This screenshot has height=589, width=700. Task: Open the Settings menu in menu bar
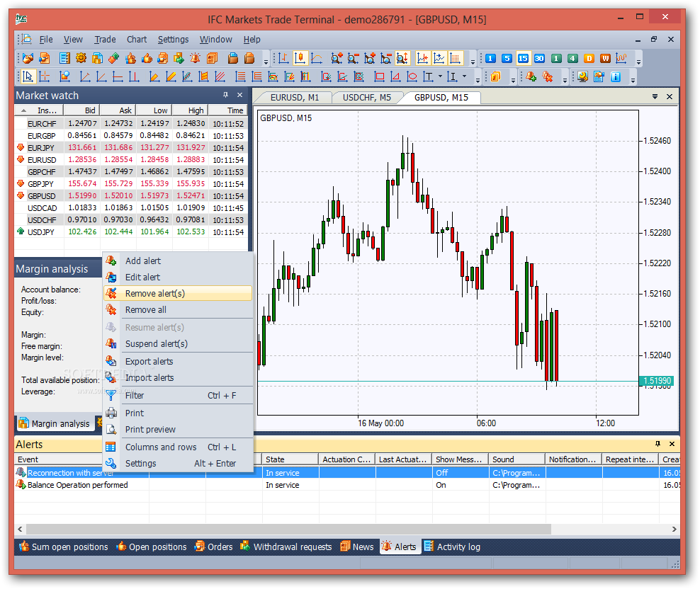[173, 39]
